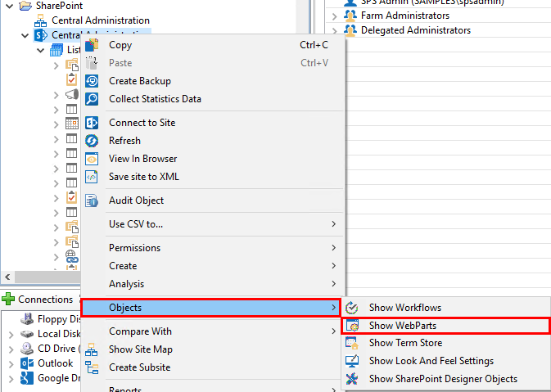Click the Show SharePoint Designer Objects icon
Image resolution: width=551 pixels, height=392 pixels.
(353, 379)
